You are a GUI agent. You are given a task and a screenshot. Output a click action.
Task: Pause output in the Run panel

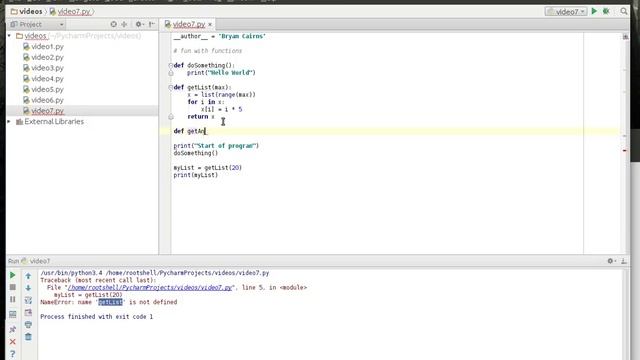13,300
